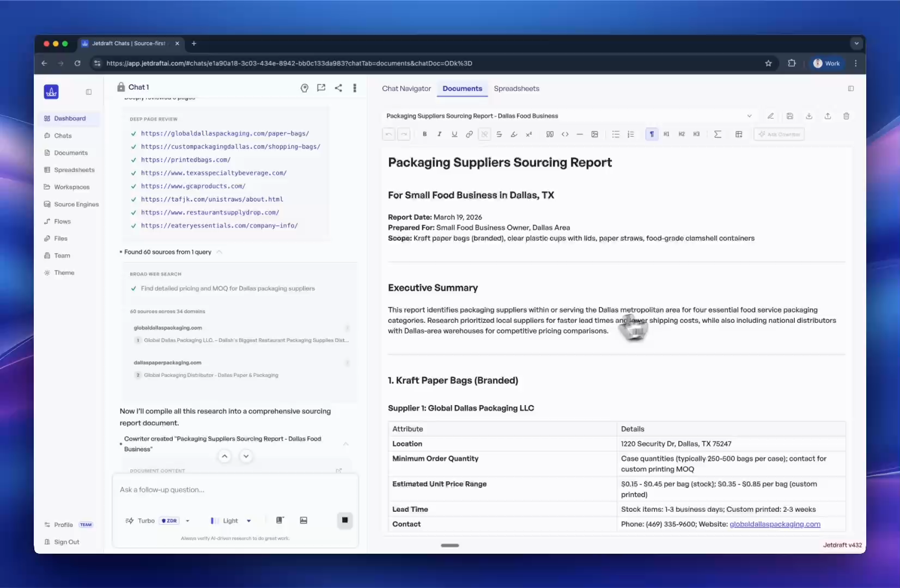The height and width of the screenshot is (588, 900).
Task: Apply italic formatting to text
Action: click(x=439, y=134)
